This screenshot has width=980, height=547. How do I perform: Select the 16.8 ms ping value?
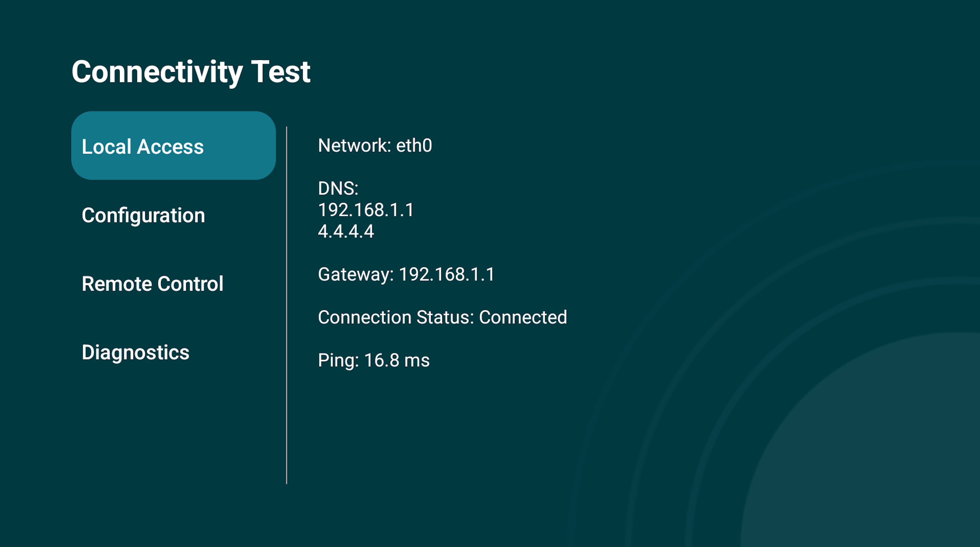(x=397, y=360)
